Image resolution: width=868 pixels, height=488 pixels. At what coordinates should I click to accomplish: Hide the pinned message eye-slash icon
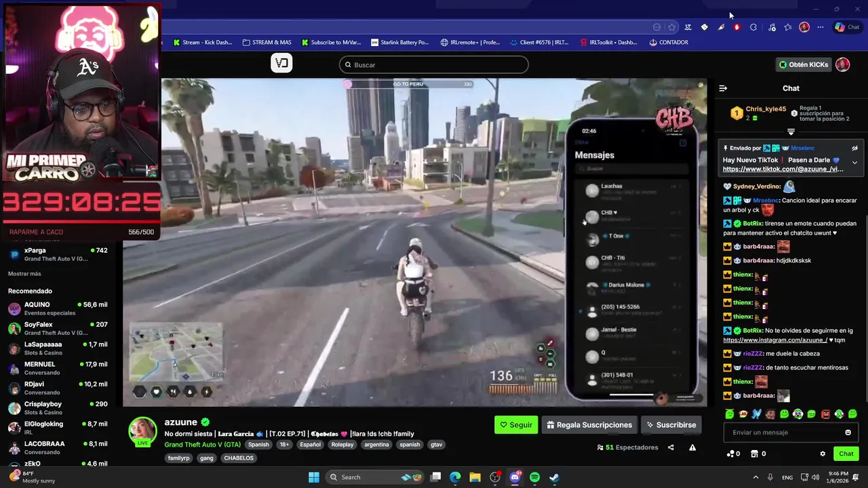(854, 148)
